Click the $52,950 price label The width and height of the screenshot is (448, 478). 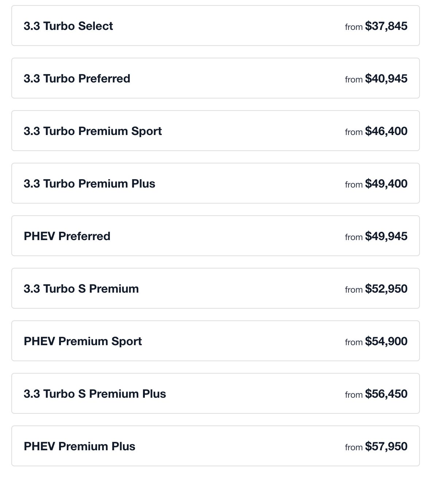pyautogui.click(x=386, y=289)
